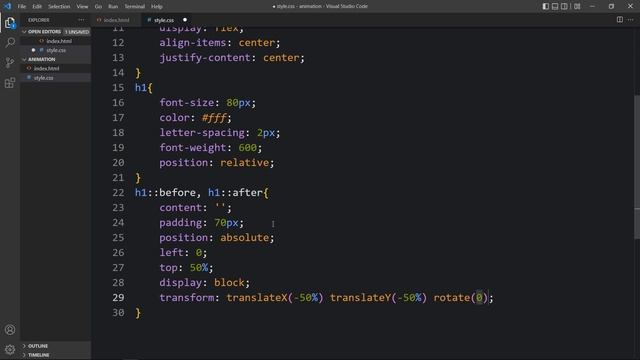Open the Edit menu
Viewport: 640px width, 360px height.
click(37, 7)
